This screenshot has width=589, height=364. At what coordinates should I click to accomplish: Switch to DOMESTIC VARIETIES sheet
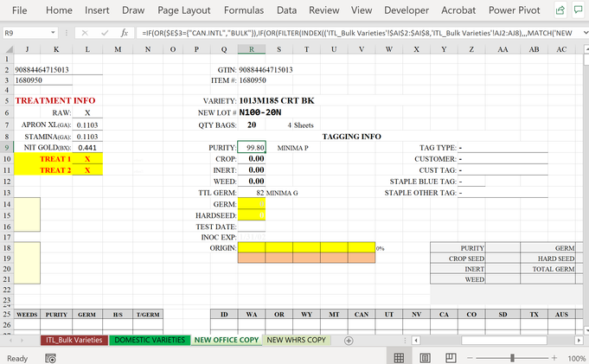coord(150,340)
